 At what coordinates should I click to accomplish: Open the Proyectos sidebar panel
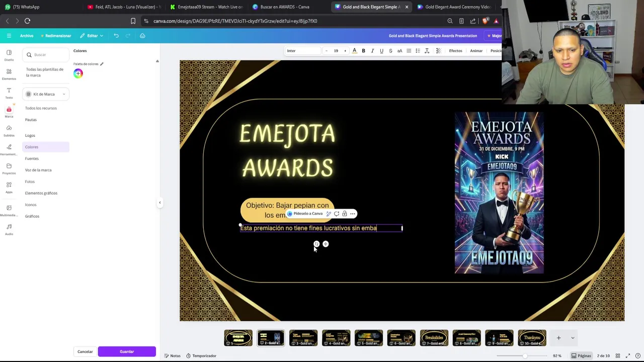9,168
